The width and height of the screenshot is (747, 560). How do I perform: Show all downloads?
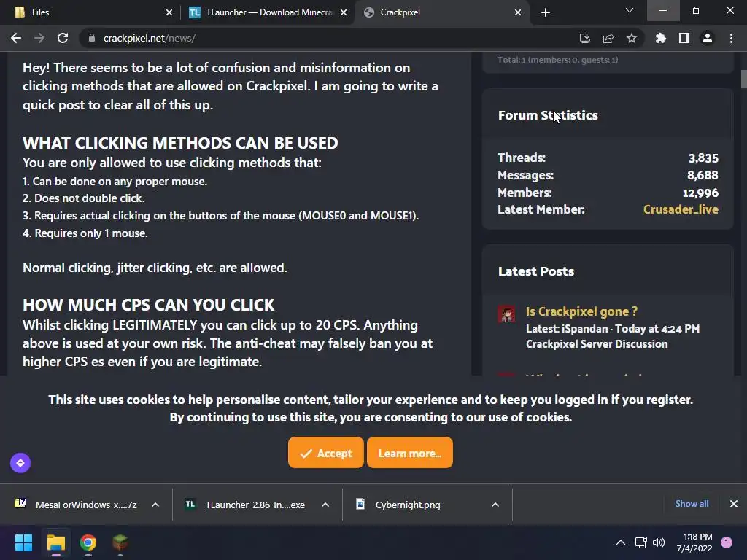pyautogui.click(x=692, y=504)
